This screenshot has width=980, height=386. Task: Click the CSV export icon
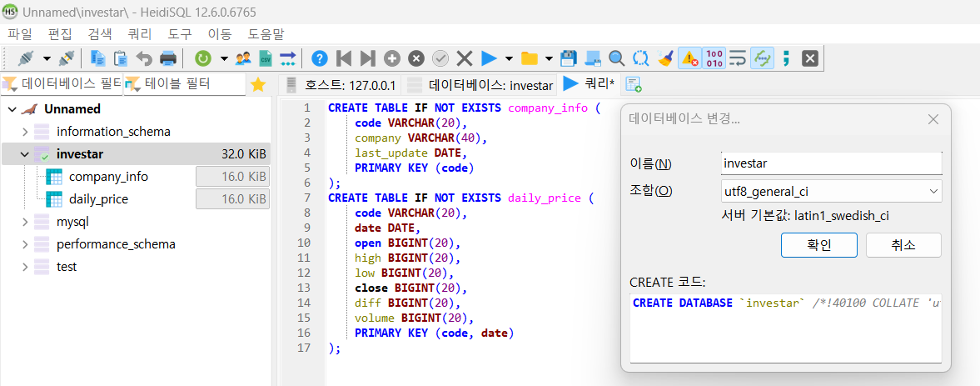[x=266, y=58]
